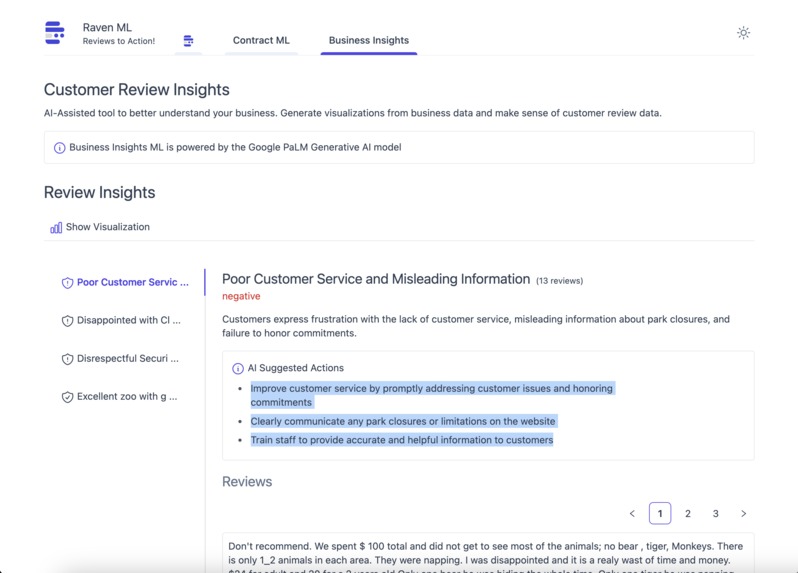This screenshot has width=798, height=573.
Task: Click "Clearly communicate any park closures" suggestion
Action: point(403,421)
